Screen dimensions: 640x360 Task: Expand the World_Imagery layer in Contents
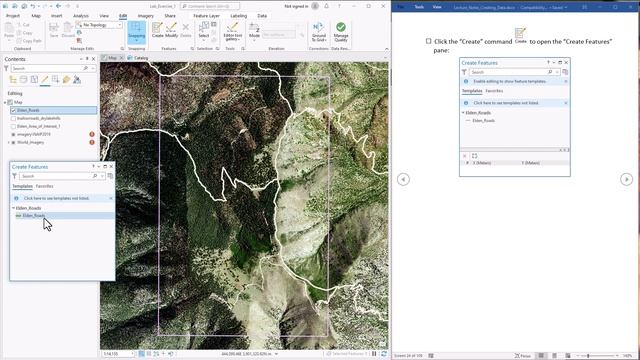click(x=9, y=142)
